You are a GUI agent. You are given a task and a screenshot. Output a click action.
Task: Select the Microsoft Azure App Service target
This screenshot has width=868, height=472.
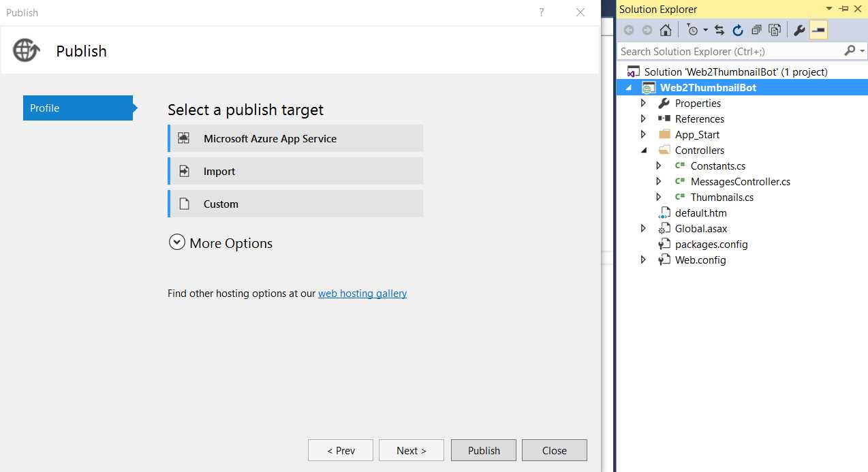(x=296, y=138)
